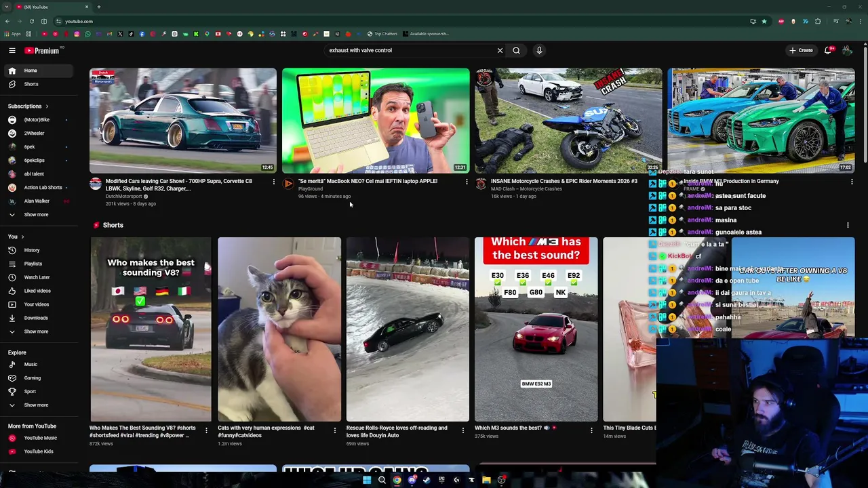Screen dimensions: 868x488
Task: Open File Explorer folder in the taskbar
Action: [486, 480]
